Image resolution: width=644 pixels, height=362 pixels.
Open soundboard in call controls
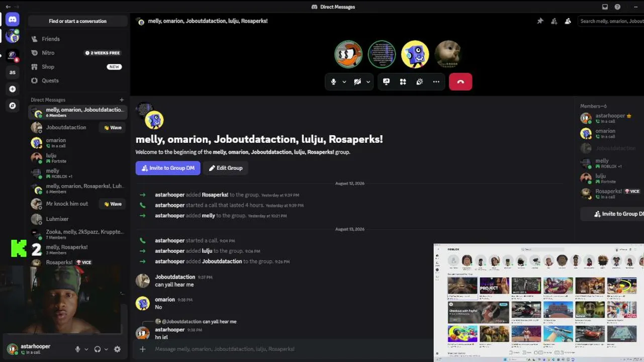[x=419, y=81]
